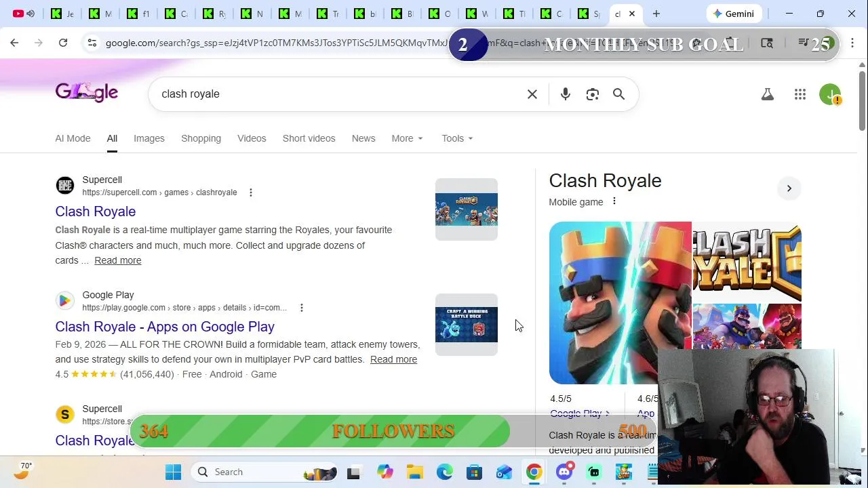Submit search with the magnifier icon
This screenshot has height=488, width=868.
point(618,94)
